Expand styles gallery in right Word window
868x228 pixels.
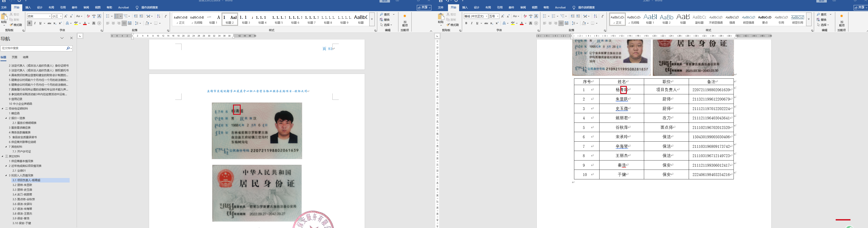808,19
